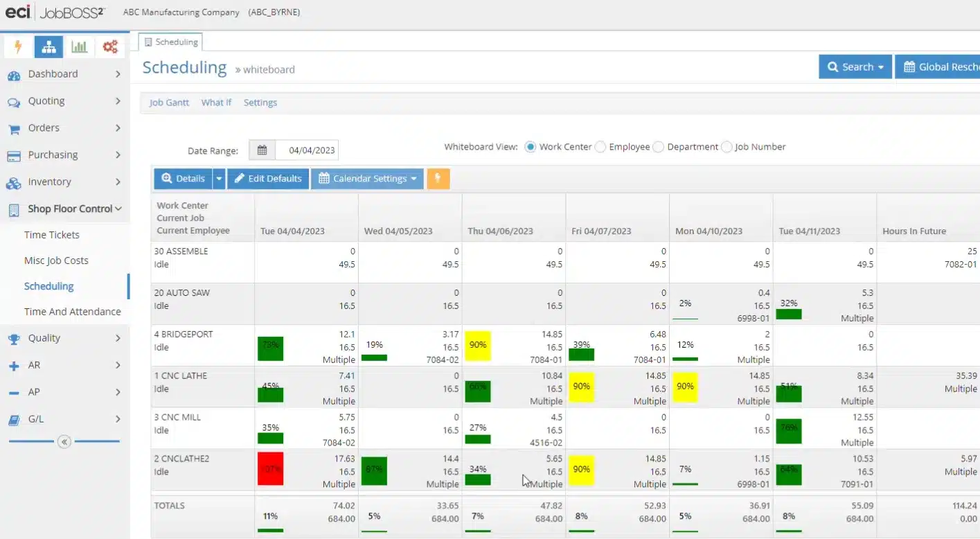Open the What If tab

pos(216,102)
